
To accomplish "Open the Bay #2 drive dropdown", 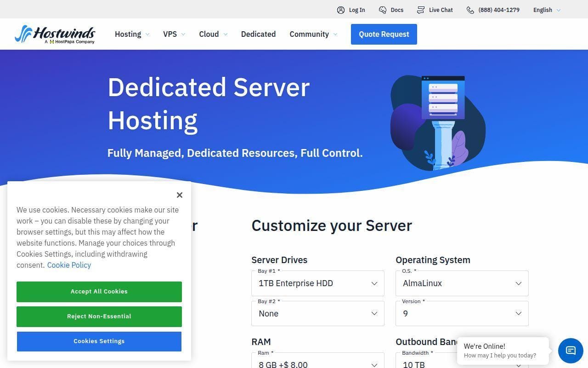I will (318, 314).
